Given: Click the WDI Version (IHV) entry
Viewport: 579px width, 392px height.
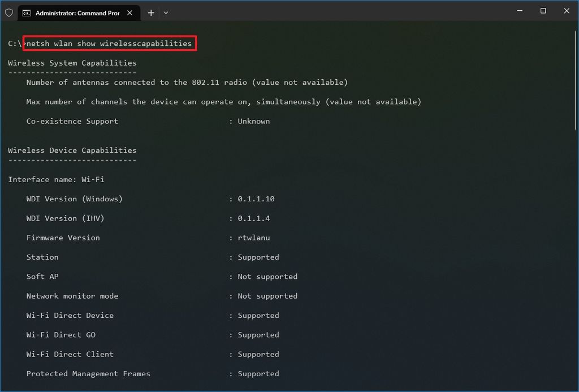Looking at the screenshot, I should 64,218.
